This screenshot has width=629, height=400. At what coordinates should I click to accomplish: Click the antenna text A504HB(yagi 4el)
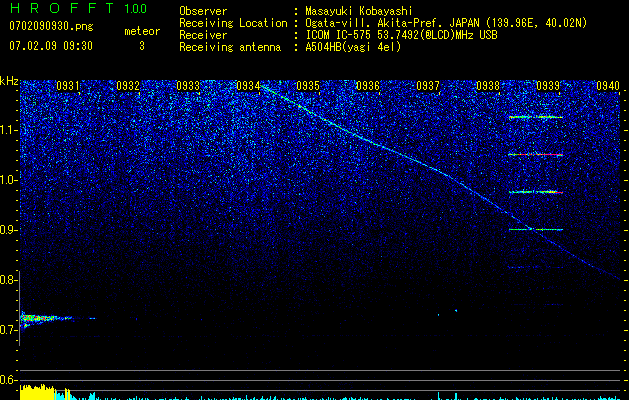pyautogui.click(x=353, y=47)
